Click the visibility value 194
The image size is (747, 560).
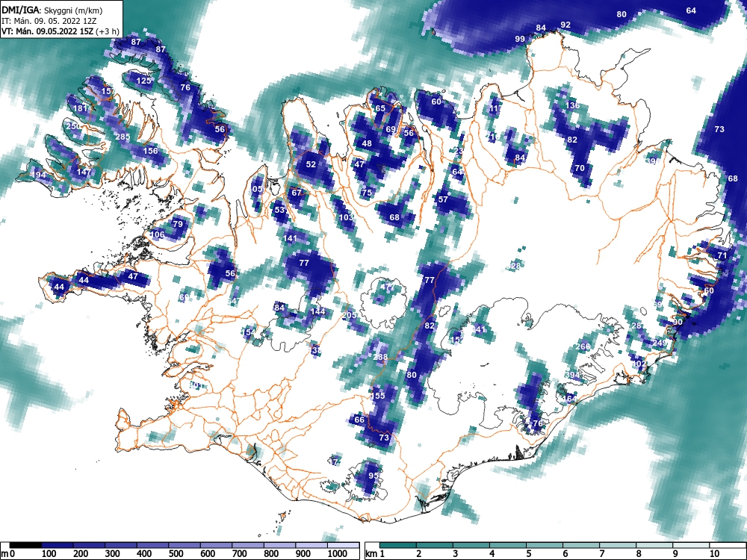(39, 175)
